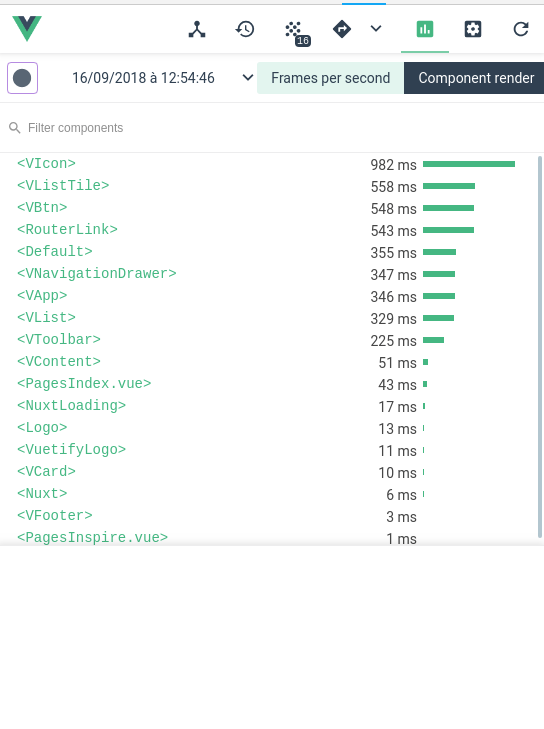Click the 51 ms render time value
This screenshot has height=729, width=544.
point(398,363)
